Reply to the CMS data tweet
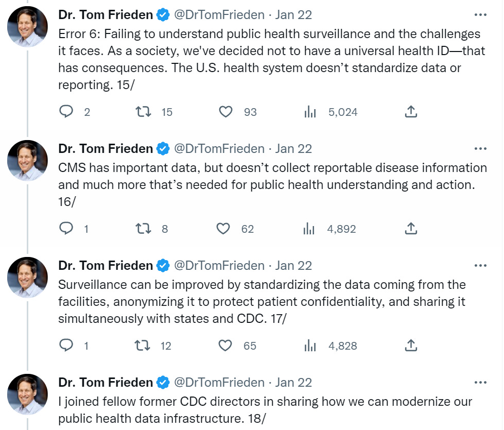The width and height of the screenshot is (504, 430). click(66, 228)
